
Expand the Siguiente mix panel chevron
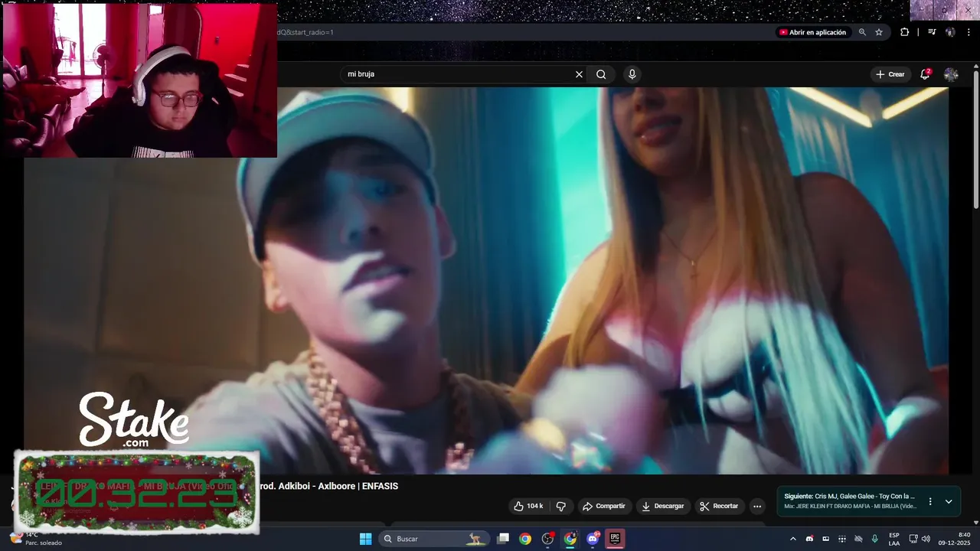point(949,501)
